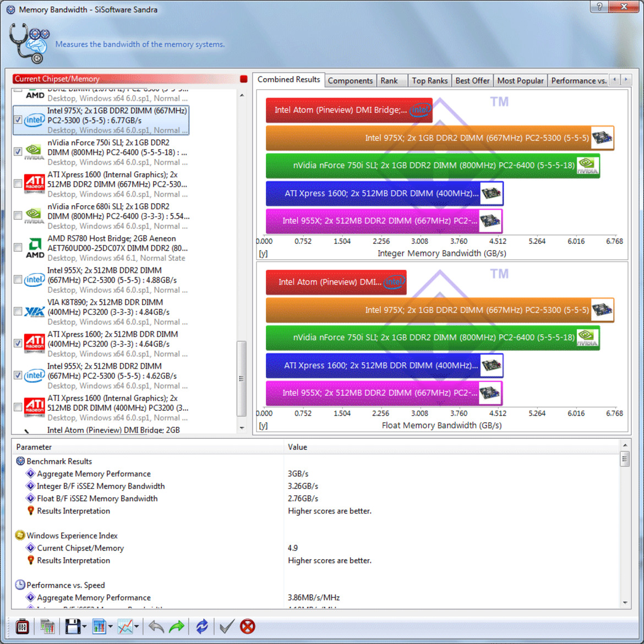Viewport: 644px width, 644px height.
Task: Click the stacked chart pages toolbar icon
Action: 48,626
